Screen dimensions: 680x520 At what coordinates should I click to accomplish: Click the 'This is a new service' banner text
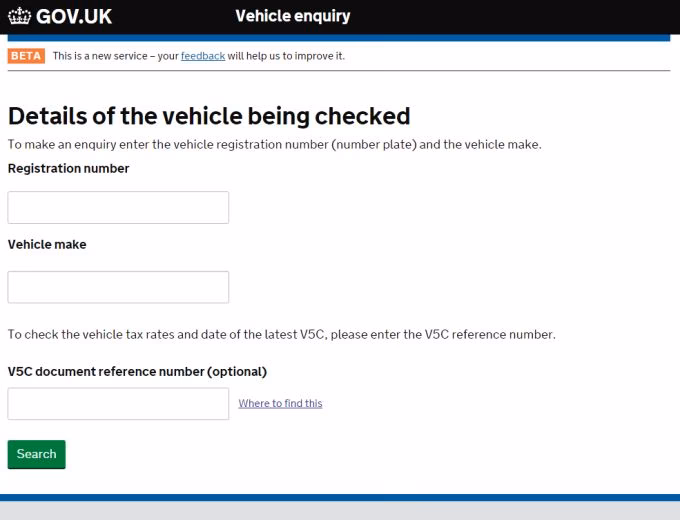pyautogui.click(x=115, y=56)
